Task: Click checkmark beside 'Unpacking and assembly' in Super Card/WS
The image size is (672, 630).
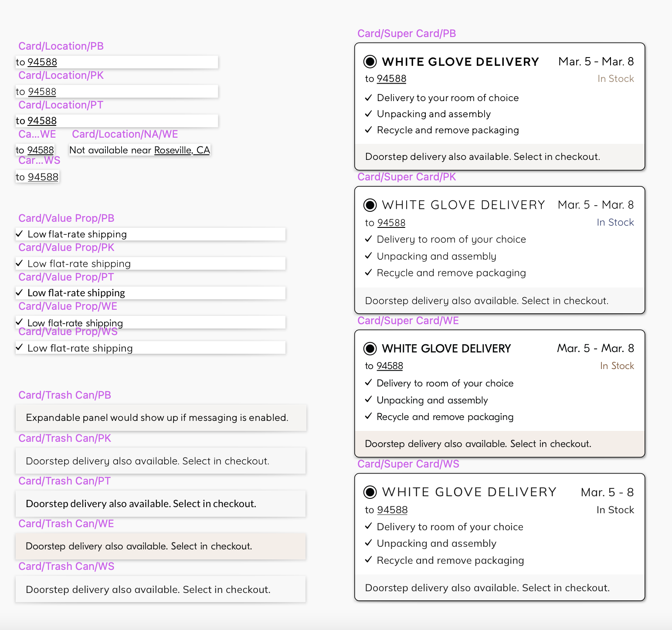Action: (x=369, y=543)
